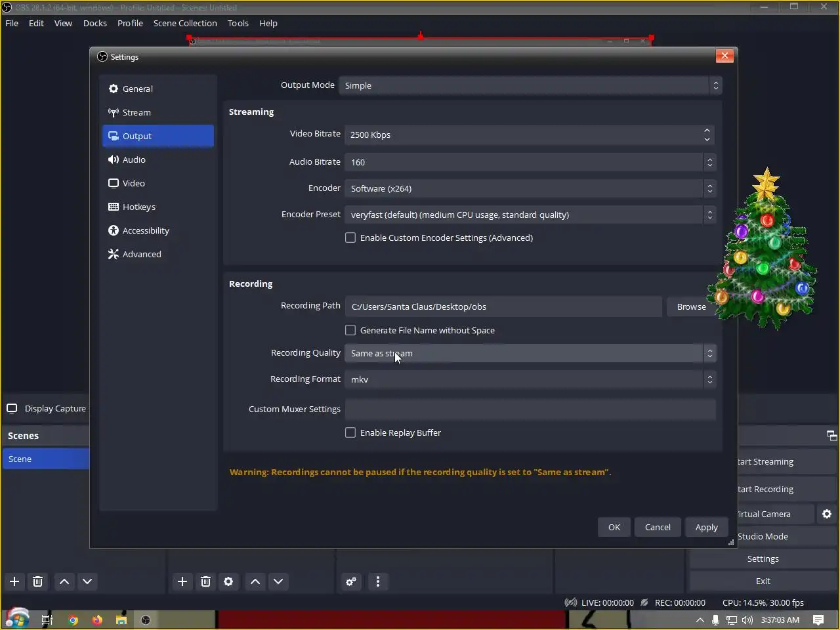The width and height of the screenshot is (840, 630).
Task: Open File Explorer from the taskbar
Action: (121, 619)
